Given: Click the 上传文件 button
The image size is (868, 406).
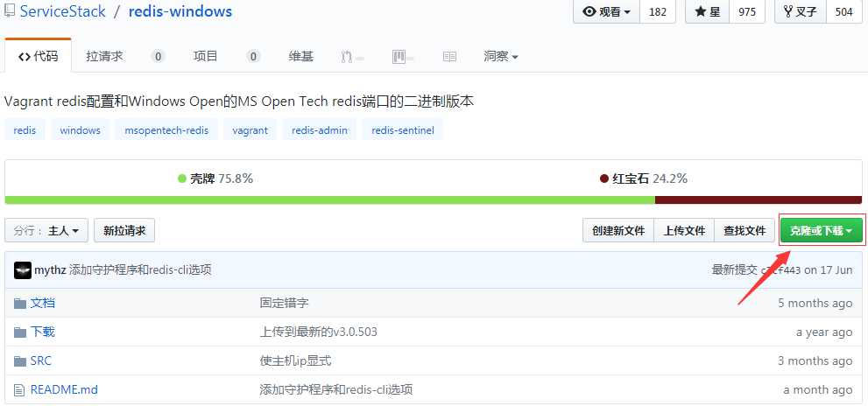Looking at the screenshot, I should click(684, 231).
